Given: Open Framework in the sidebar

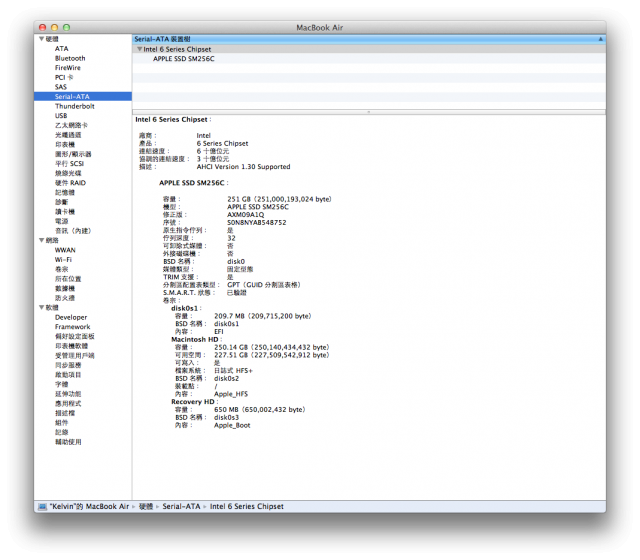Looking at the screenshot, I should click(x=73, y=327).
